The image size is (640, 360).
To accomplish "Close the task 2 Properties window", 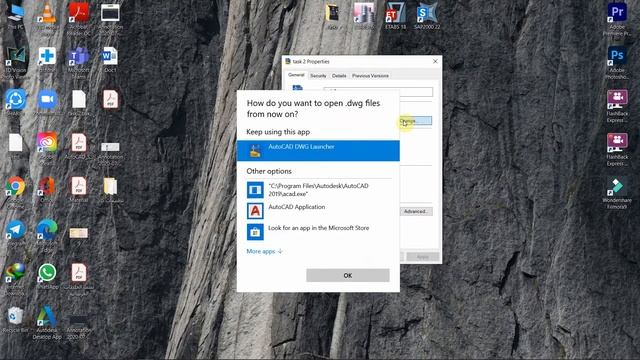I will click(x=435, y=61).
